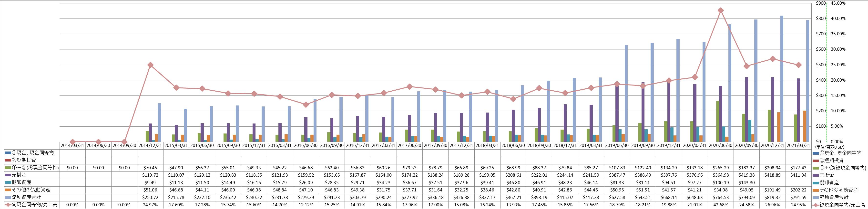Select the ②短期投資 row header in the table
This screenshot has height=209, width=868.
[32, 160]
